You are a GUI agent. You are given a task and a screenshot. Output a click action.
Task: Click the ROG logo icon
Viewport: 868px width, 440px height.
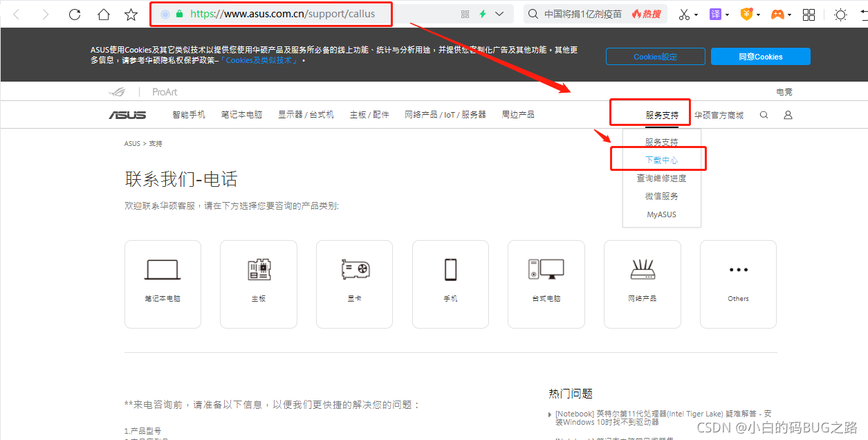point(117,92)
